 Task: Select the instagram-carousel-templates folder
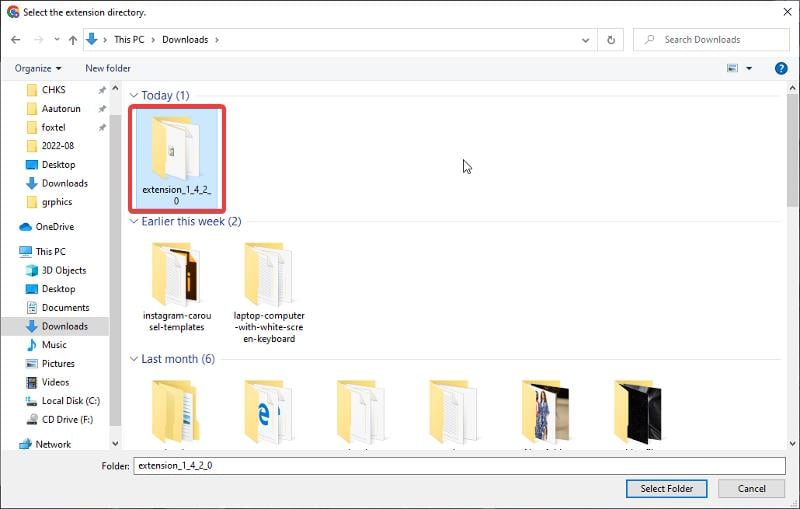pos(177,288)
